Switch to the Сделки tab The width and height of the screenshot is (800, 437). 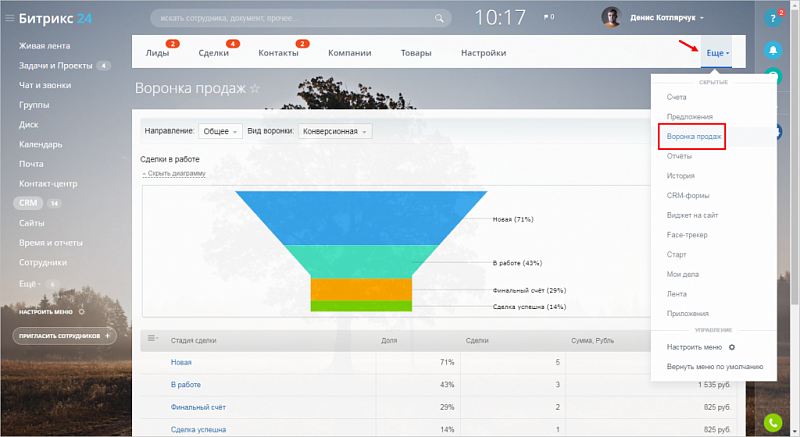click(213, 53)
